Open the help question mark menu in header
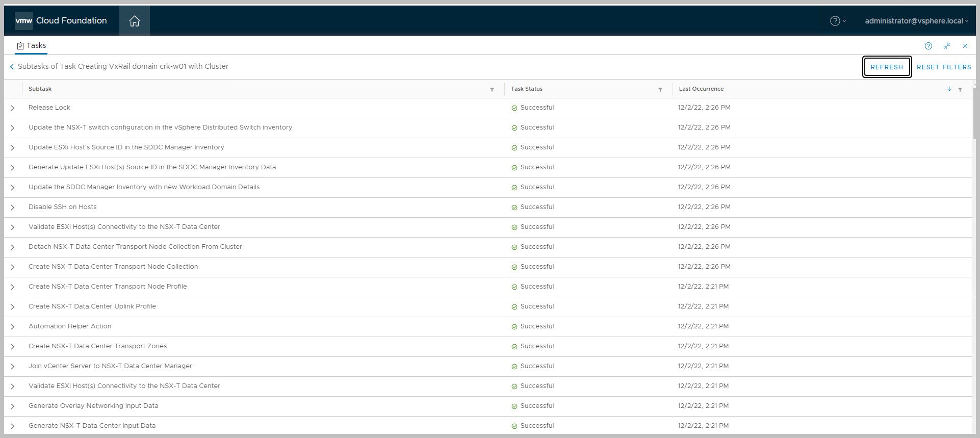Screen dimensions: 980x438 (837, 21)
